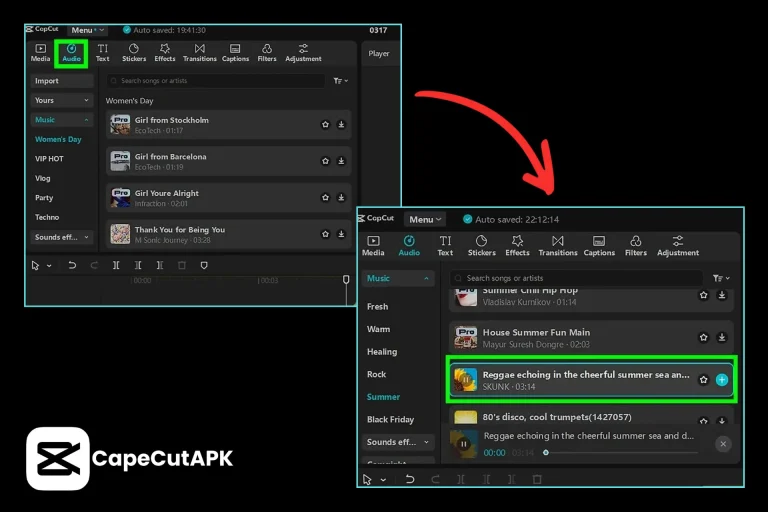This screenshot has height=512, width=768.
Task: Select the Women's Day category
Action: click(x=58, y=139)
